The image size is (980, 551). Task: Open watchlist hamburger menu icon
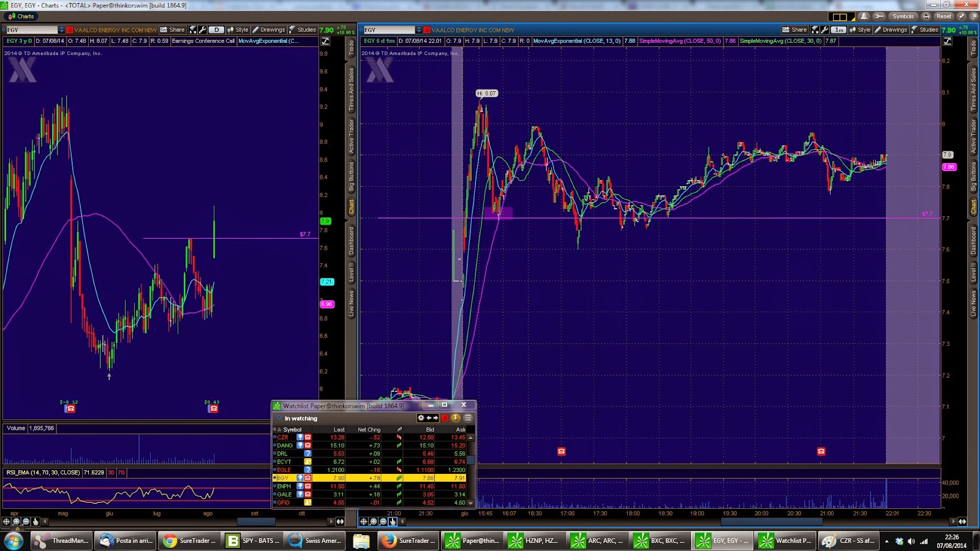point(468,418)
